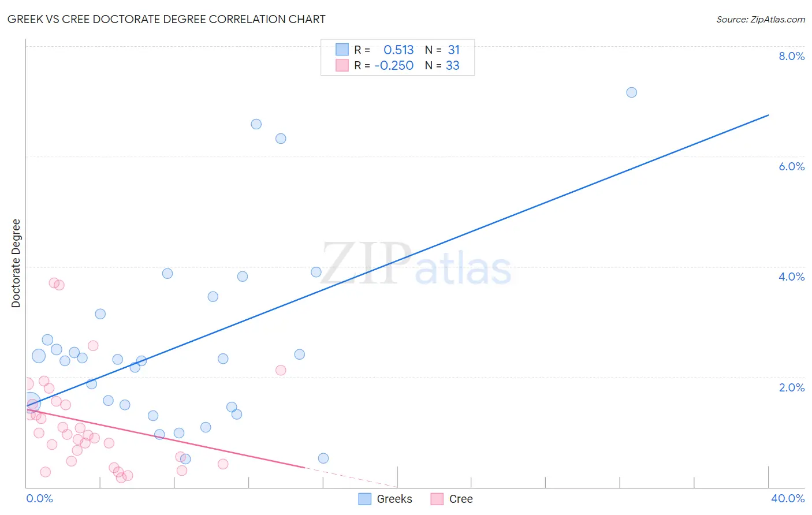Click the pink data point near 2.1%
Image resolution: width=812 pixels, height=515 pixels.
(x=281, y=370)
